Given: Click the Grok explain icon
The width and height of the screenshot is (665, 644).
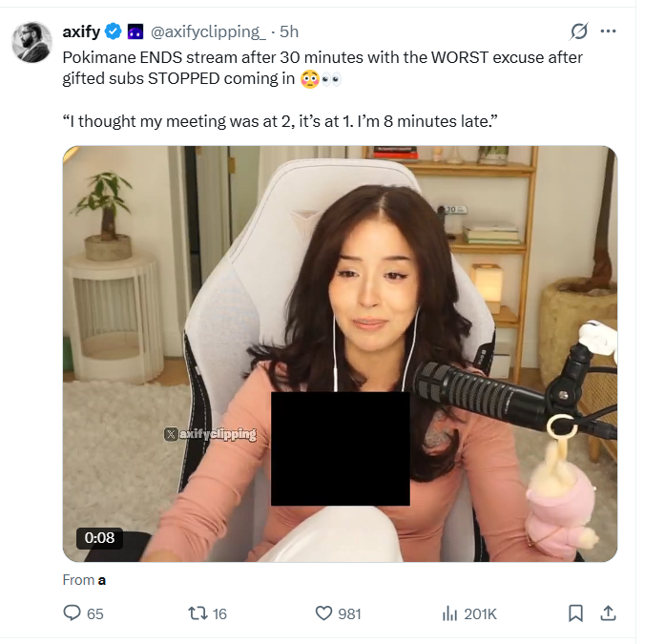Looking at the screenshot, I should (579, 31).
